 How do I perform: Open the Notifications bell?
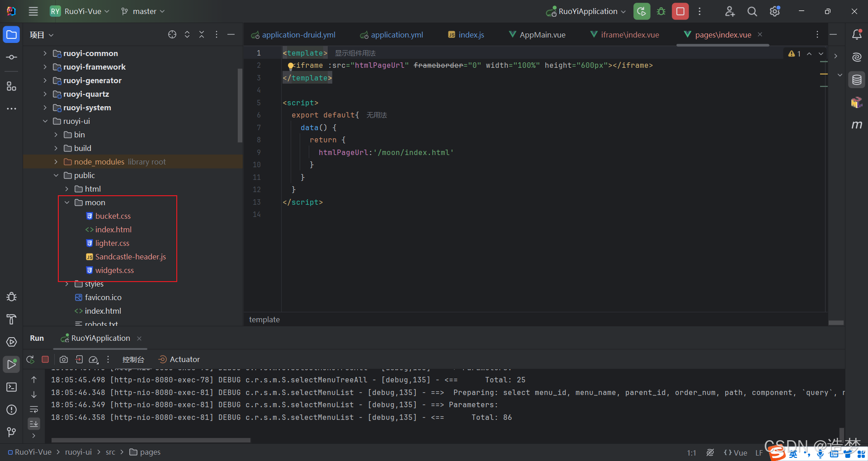pyautogui.click(x=857, y=35)
